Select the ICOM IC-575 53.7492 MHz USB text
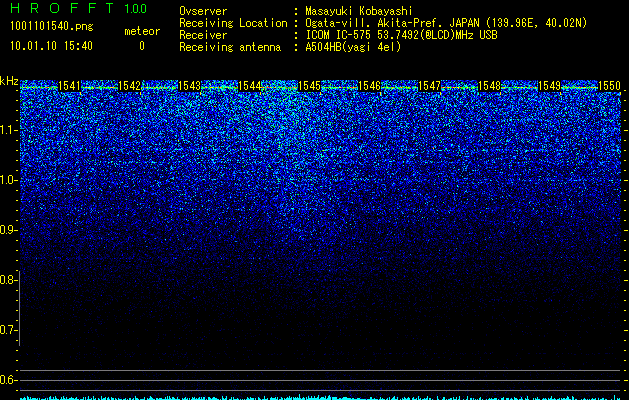Viewport: 629px width, 400px height. 401,35
